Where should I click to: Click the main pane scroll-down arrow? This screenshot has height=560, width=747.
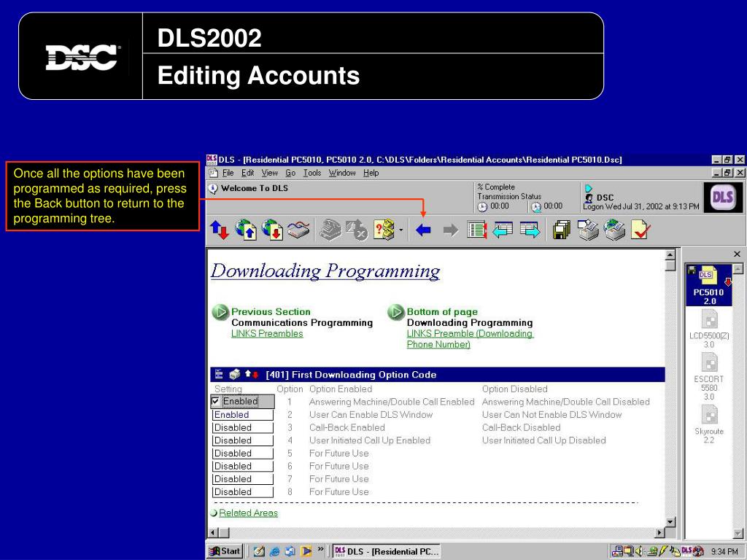pyautogui.click(x=670, y=522)
